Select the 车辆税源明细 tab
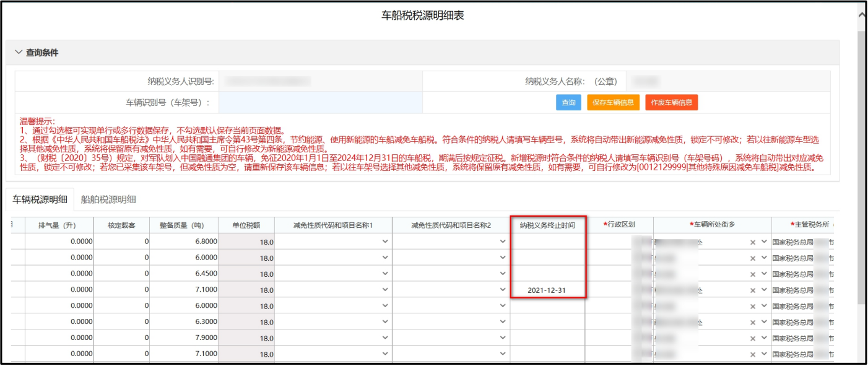This screenshot has height=366, width=868. coord(40,199)
